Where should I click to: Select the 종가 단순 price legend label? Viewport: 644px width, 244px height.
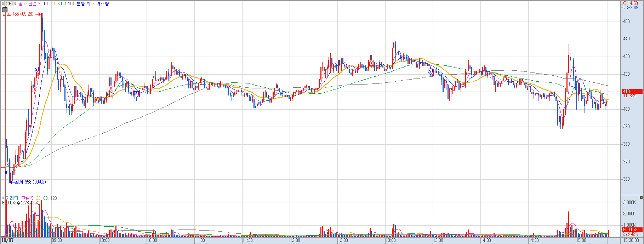pyautogui.click(x=27, y=4)
